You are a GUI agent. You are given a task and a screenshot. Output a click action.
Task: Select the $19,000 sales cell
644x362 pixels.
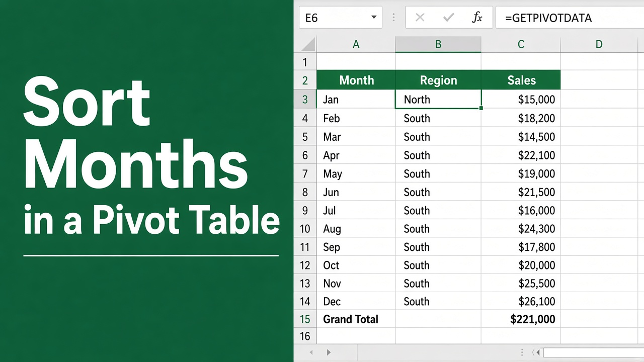point(521,173)
